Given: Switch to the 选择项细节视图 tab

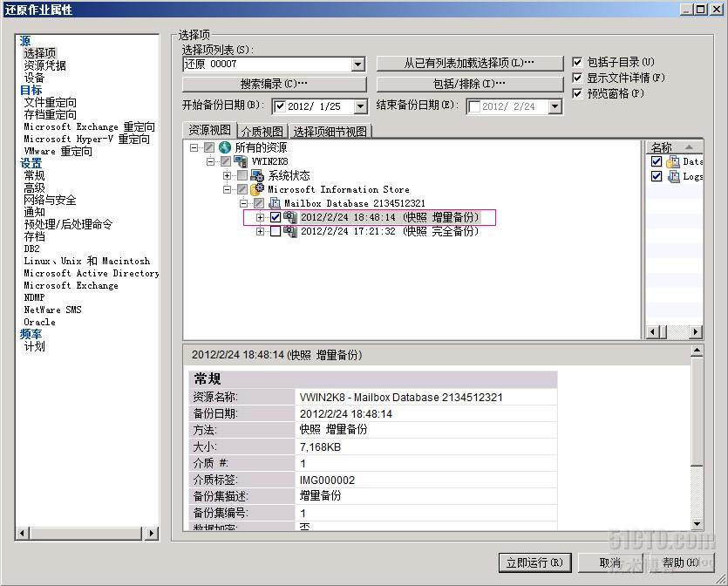Looking at the screenshot, I should pos(330,132).
